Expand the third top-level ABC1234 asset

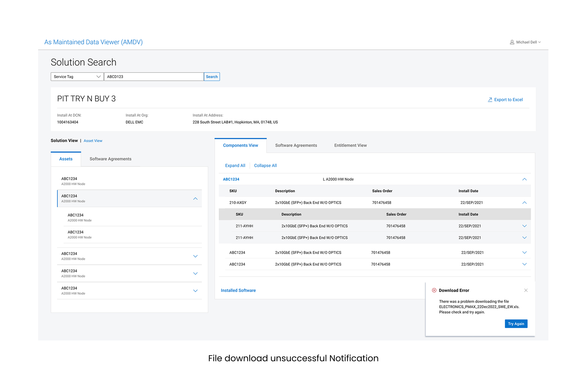pos(195,256)
